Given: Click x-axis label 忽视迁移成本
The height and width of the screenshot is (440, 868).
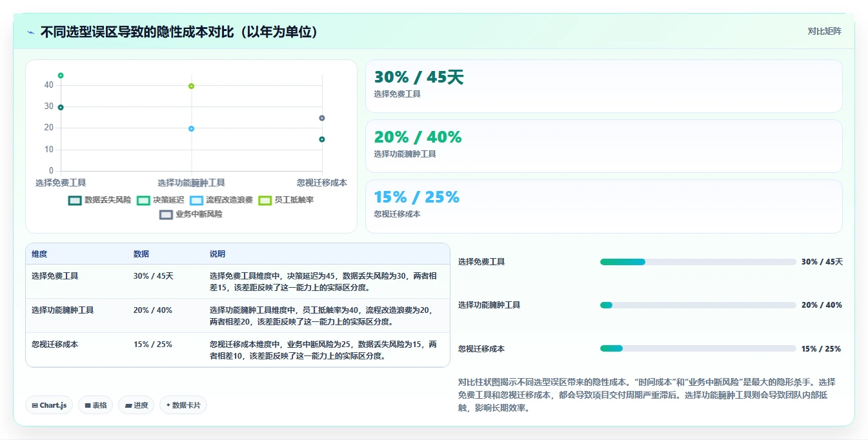Looking at the screenshot, I should (x=321, y=183).
